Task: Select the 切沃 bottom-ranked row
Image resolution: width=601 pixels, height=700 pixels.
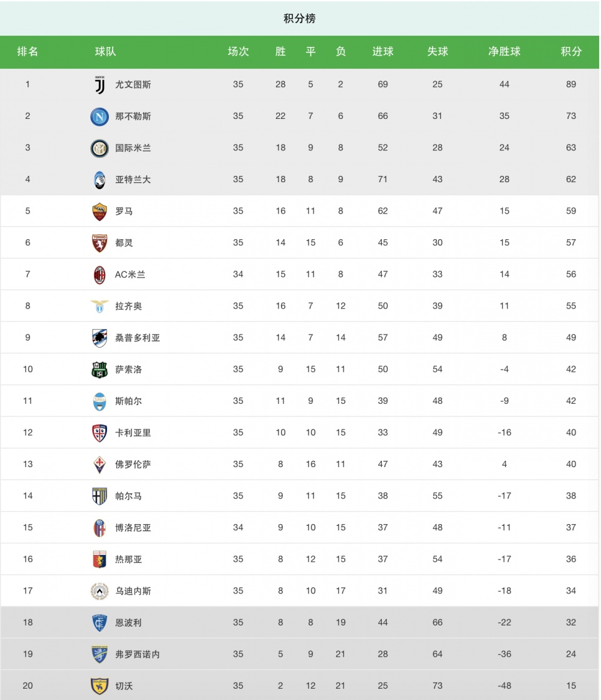Action: tap(300, 685)
